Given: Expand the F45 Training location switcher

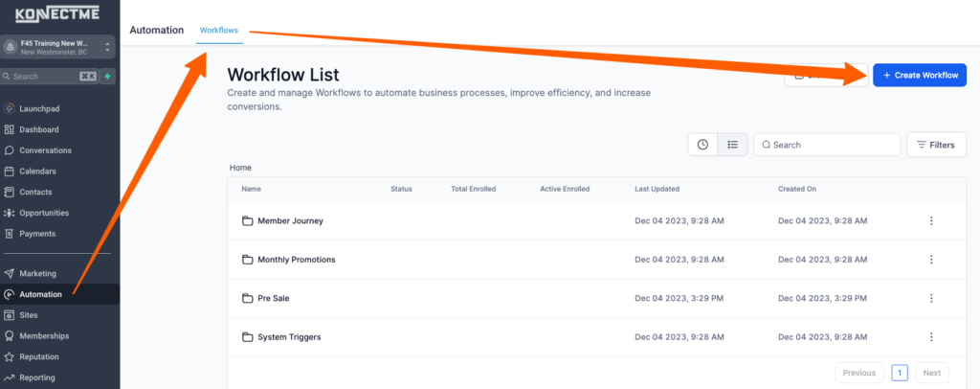Looking at the screenshot, I should click(x=58, y=47).
